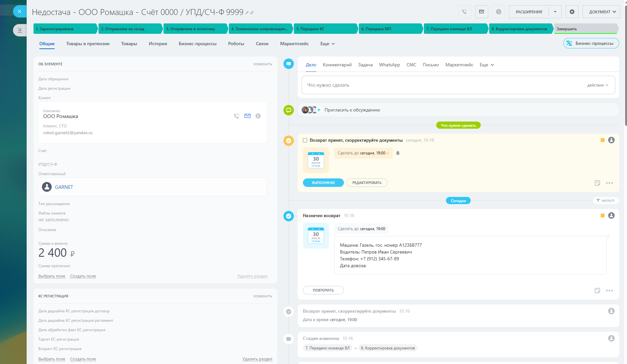The width and height of the screenshot is (627, 364).
Task: Select the Комментарий tab in timeline
Action: 337,65
